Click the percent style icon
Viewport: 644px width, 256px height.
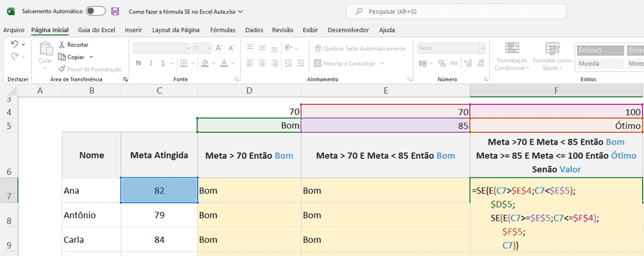click(442, 63)
